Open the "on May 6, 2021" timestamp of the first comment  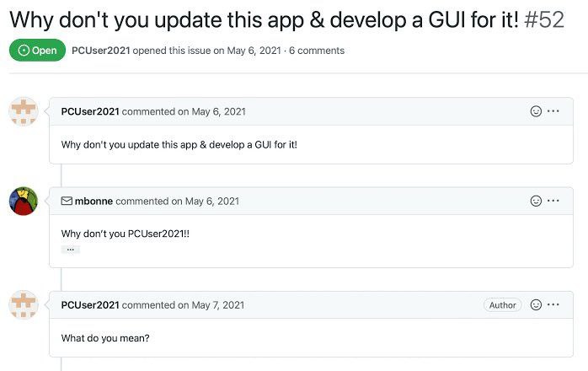tap(211, 111)
